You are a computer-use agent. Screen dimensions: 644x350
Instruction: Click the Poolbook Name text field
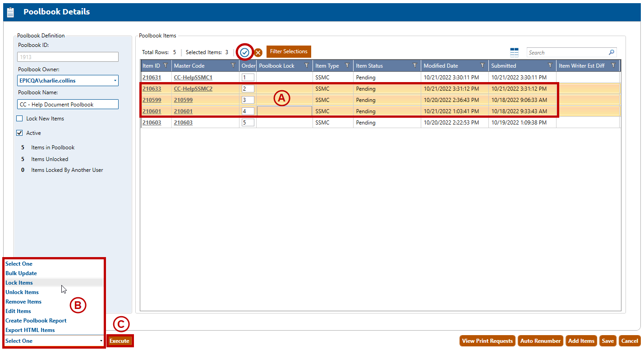tap(68, 104)
